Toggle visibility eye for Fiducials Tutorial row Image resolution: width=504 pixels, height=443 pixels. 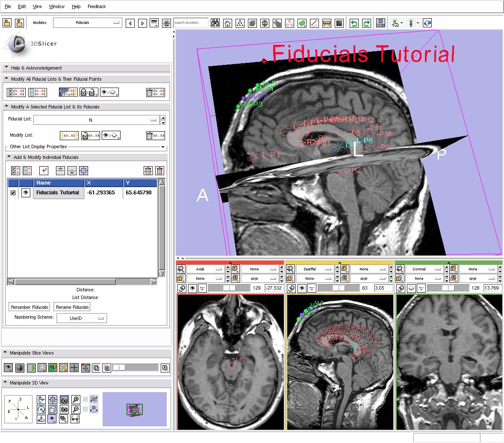pos(26,193)
